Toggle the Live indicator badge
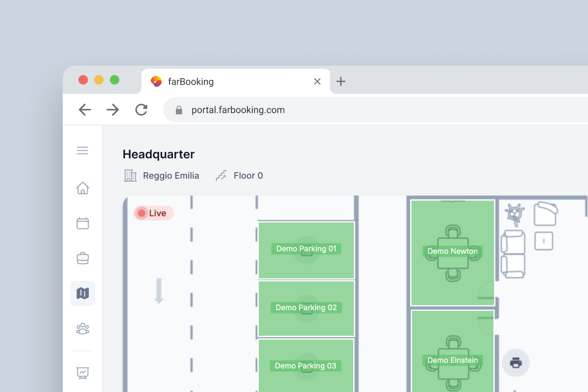The width and height of the screenshot is (588, 392). [153, 213]
